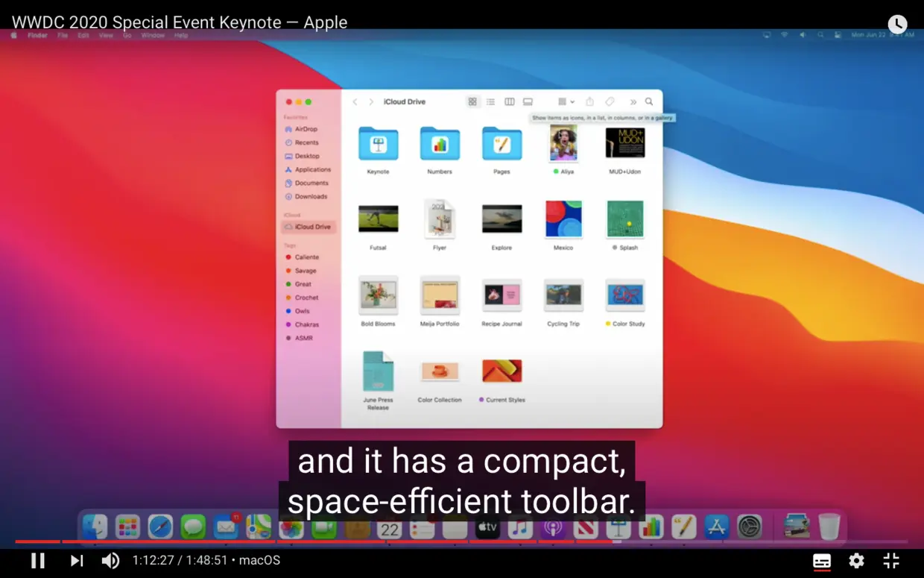
Task: Open the Finder menu in menu bar
Action: [x=37, y=35]
